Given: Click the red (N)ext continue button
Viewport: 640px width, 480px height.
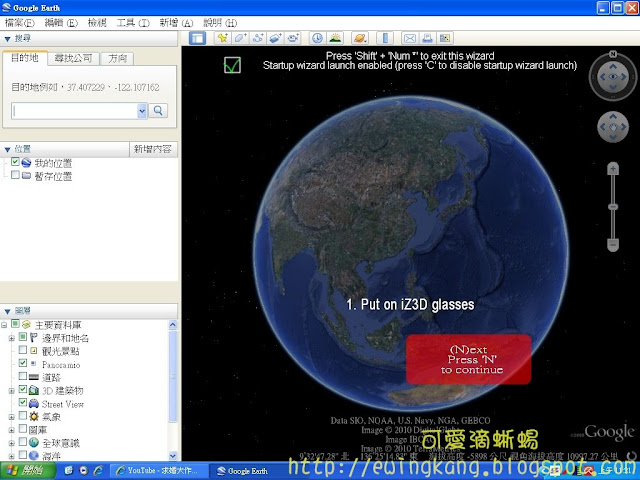Looking at the screenshot, I should click(469, 360).
